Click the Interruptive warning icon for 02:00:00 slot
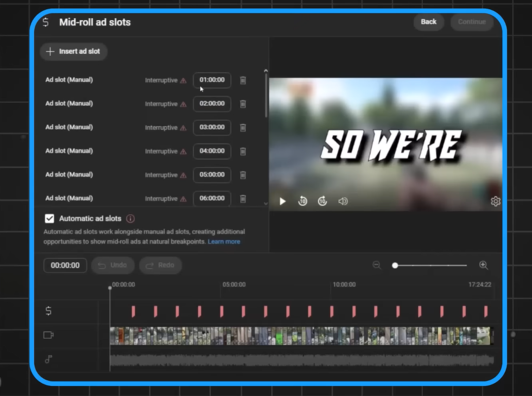The image size is (532, 396). (x=183, y=104)
